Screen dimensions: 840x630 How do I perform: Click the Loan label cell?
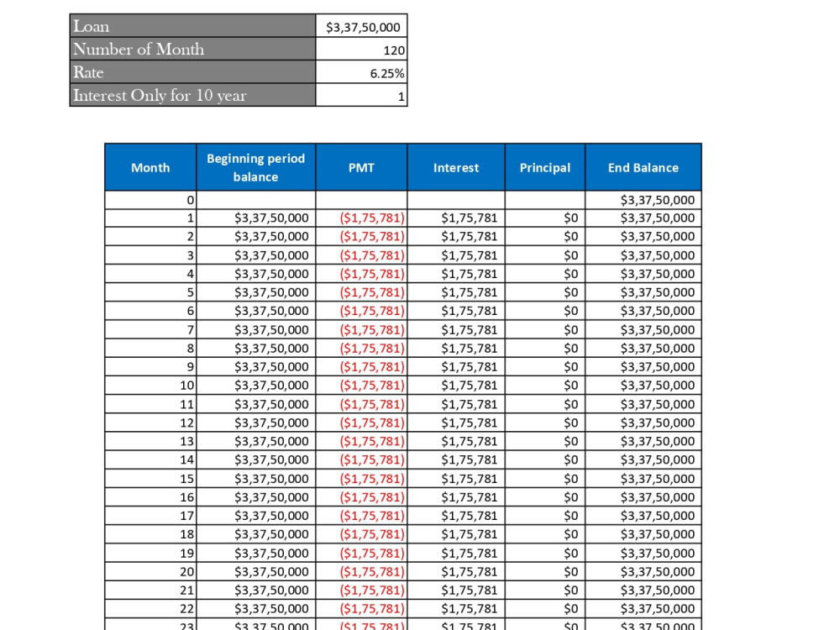193,26
